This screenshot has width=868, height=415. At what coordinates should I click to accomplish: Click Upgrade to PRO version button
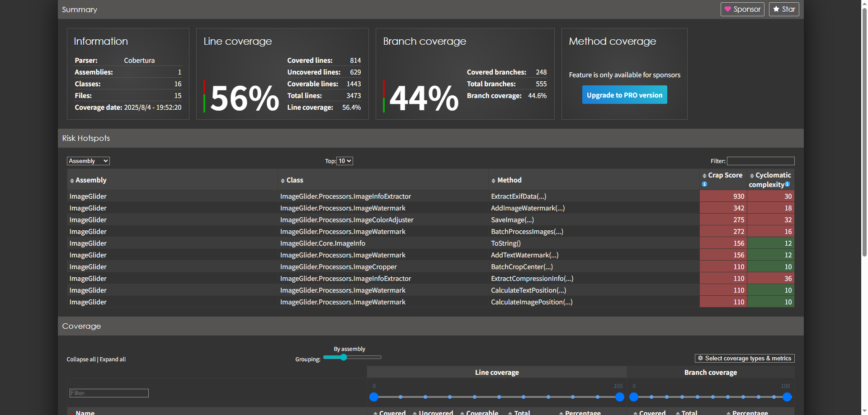(624, 95)
